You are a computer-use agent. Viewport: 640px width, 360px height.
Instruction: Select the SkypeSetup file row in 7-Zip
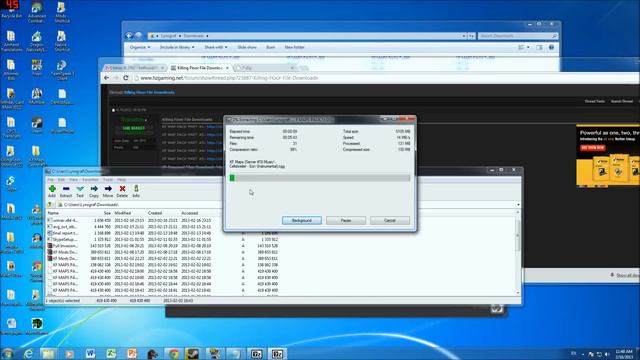pyautogui.click(x=163, y=239)
